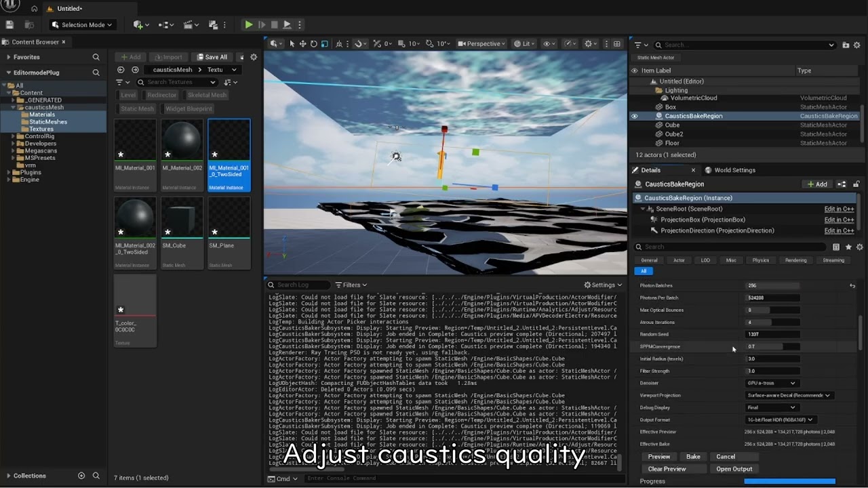
Task: Select the Rendering category filter
Action: click(x=795, y=260)
